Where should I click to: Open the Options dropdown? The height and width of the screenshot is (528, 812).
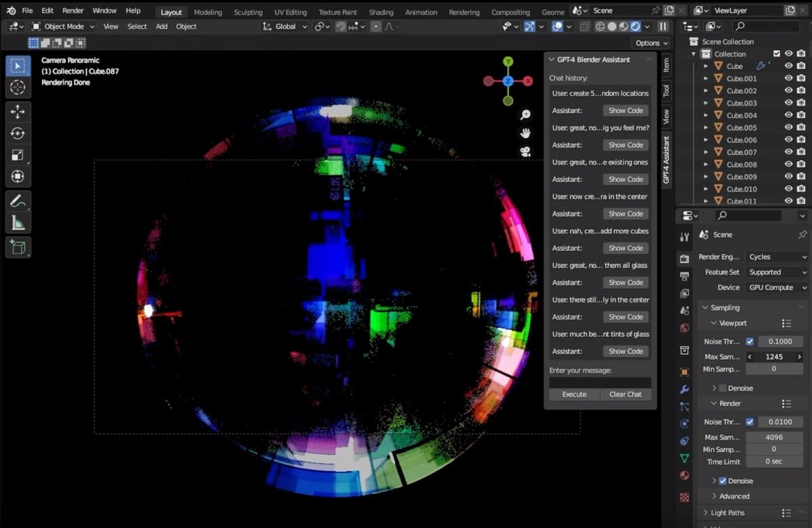point(651,43)
